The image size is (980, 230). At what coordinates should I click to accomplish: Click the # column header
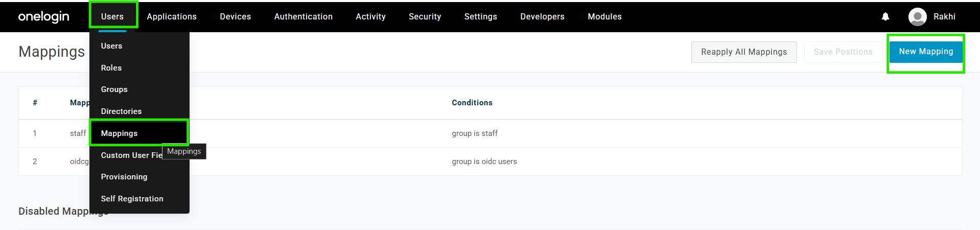35,103
